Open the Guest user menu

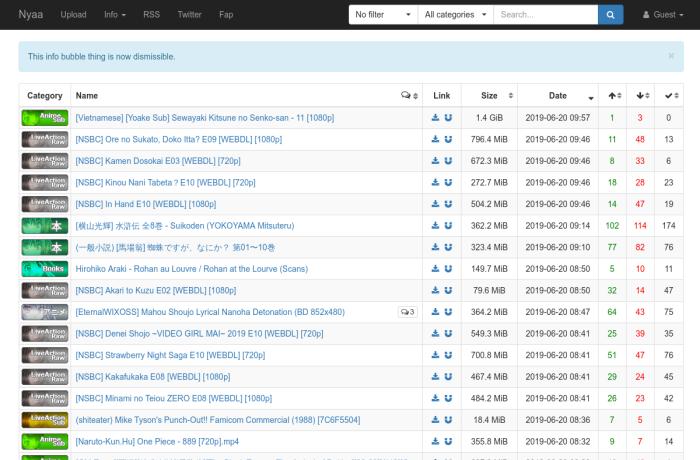click(x=662, y=15)
